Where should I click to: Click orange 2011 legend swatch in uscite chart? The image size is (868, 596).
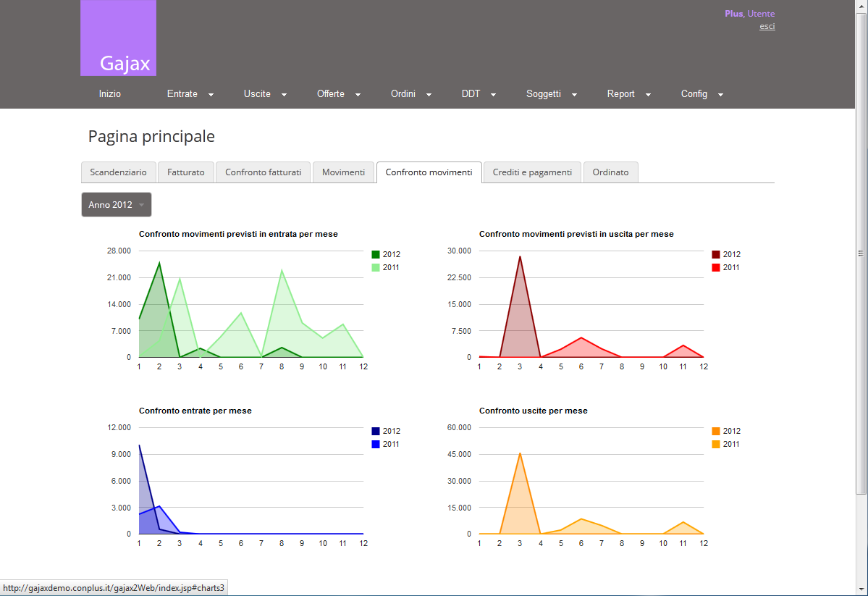[x=716, y=445]
